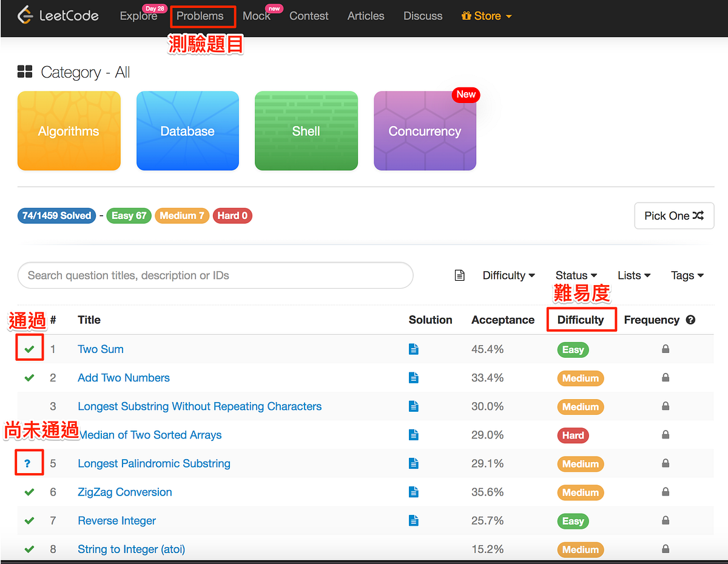728x564 pixels.
Task: Open the Longest Palindromic Substring problem
Action: tap(154, 463)
